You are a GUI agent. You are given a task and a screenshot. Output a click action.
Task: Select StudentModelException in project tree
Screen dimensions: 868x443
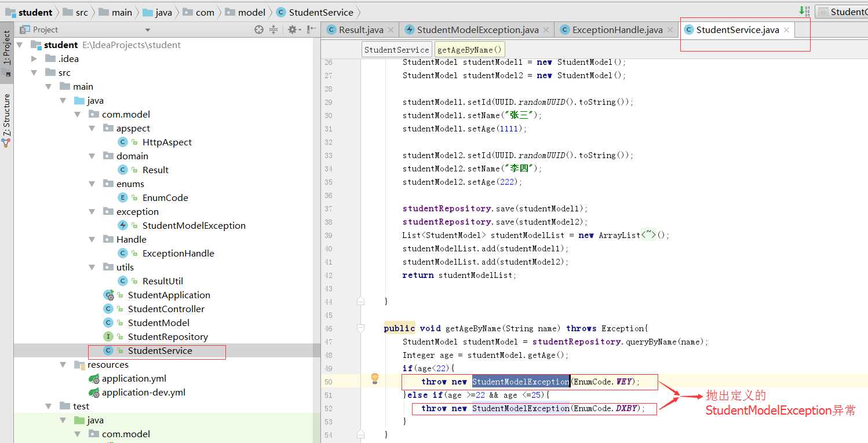194,225
